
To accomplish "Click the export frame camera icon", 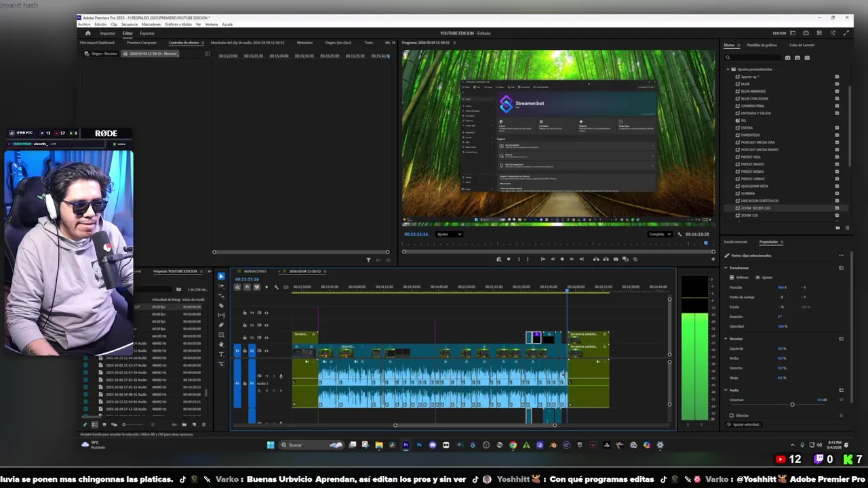I will pos(616,259).
